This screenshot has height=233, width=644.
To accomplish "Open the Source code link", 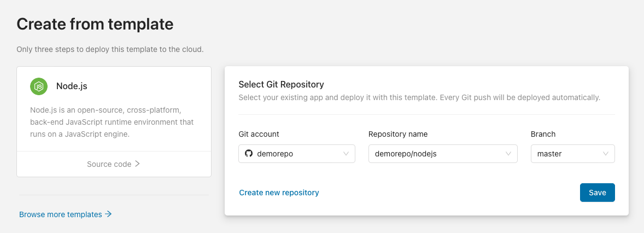I will click(x=114, y=164).
